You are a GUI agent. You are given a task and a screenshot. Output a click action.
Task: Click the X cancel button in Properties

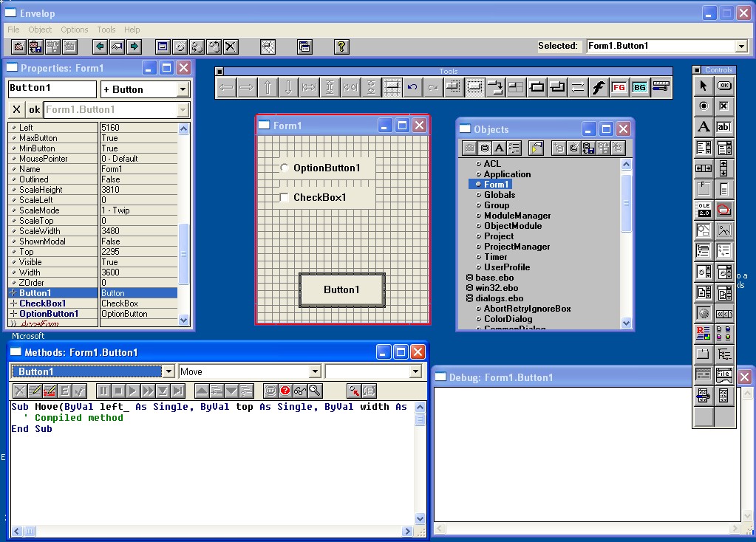pyautogui.click(x=16, y=109)
